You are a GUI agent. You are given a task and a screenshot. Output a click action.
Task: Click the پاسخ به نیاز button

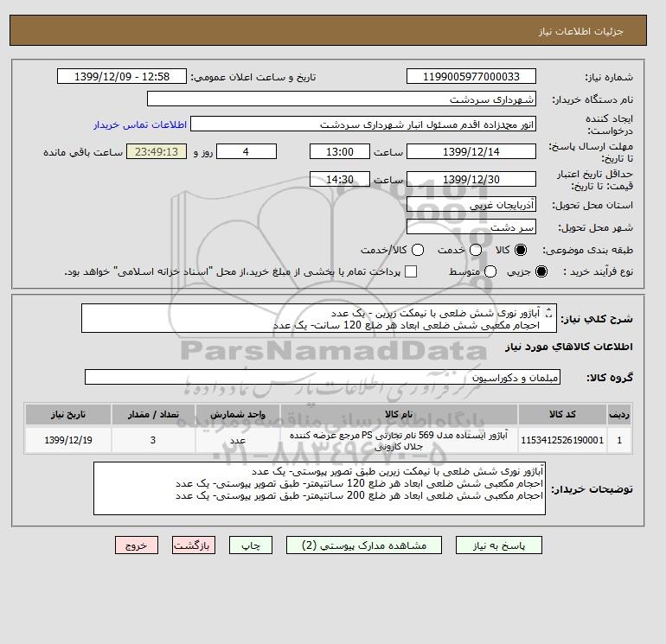coord(499,545)
